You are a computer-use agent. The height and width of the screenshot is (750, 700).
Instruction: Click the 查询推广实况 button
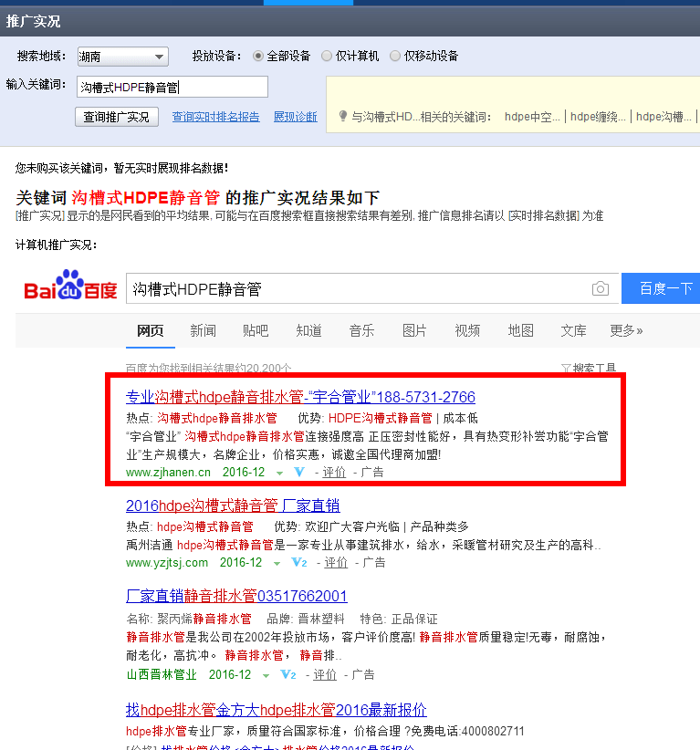click(116, 117)
